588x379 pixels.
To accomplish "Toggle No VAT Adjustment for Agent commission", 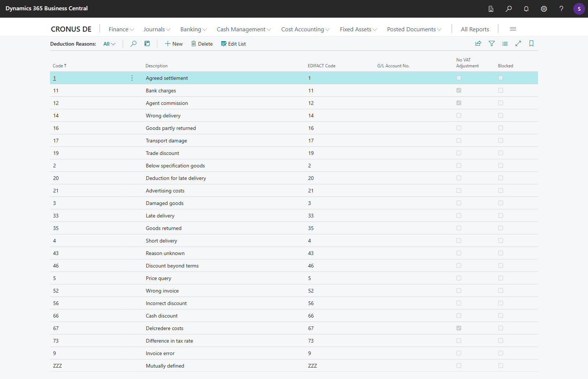I will point(459,103).
